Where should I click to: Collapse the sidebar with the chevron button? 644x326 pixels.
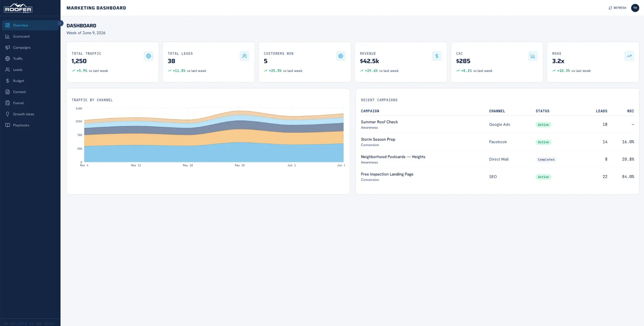pos(60,23)
